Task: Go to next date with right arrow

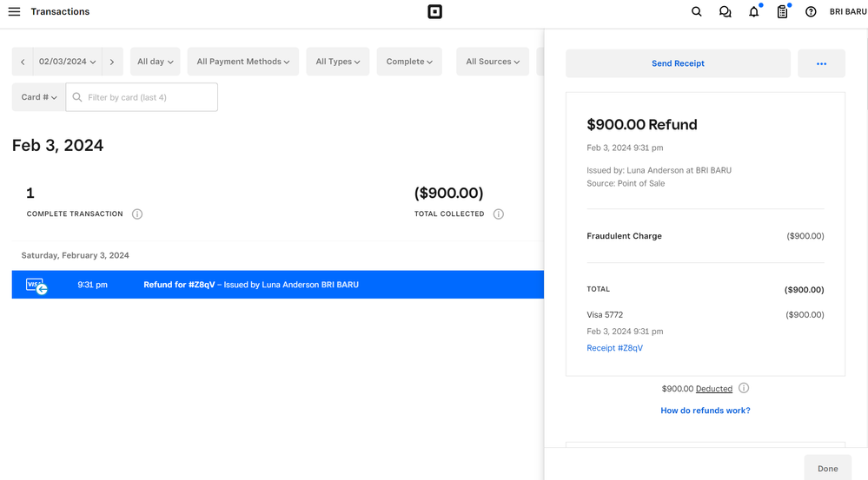Action: 112,62
